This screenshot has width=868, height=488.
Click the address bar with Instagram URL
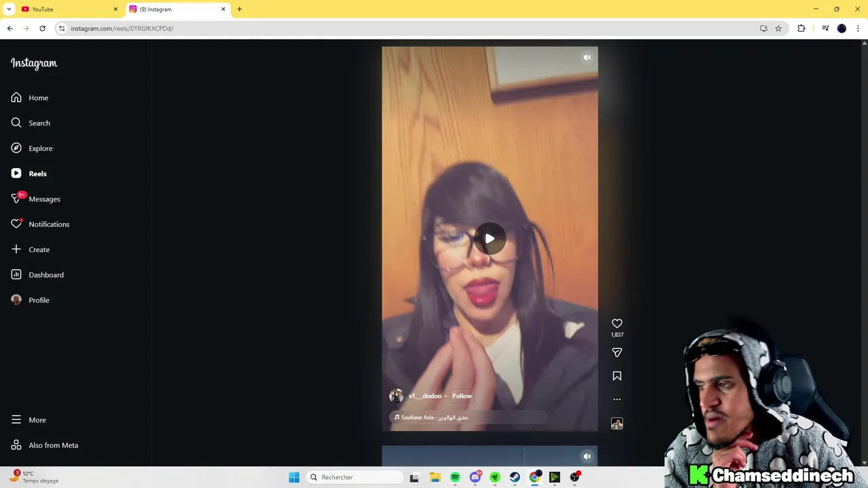pyautogui.click(x=407, y=28)
